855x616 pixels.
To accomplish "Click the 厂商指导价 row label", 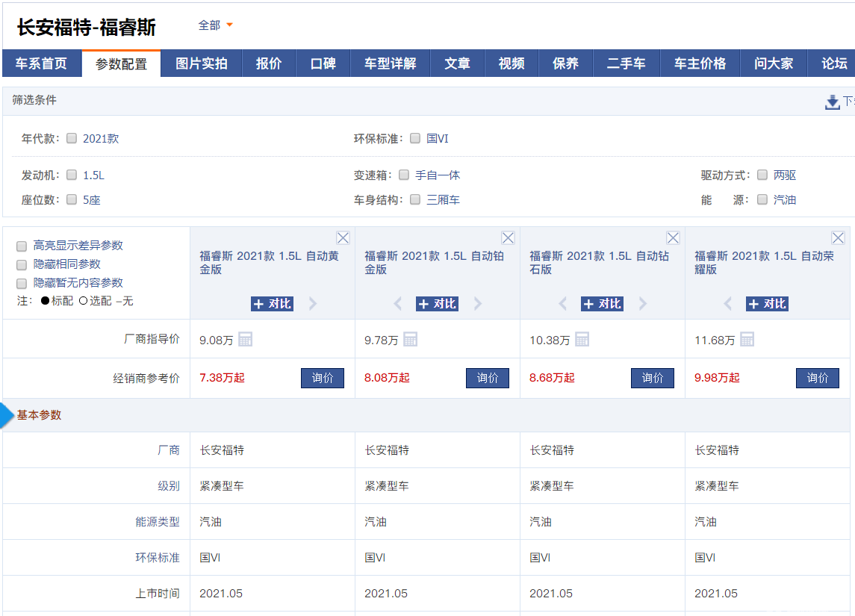I will 152,339.
